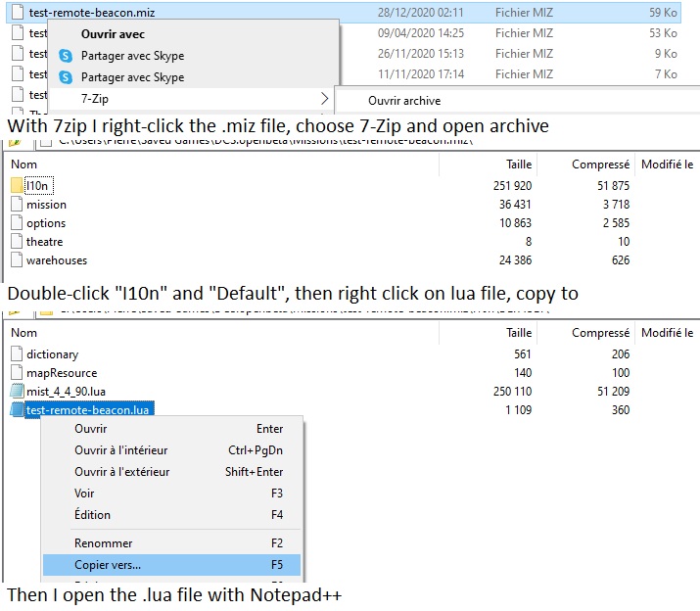Choose Ouvrir à l'intérieur
Viewport: 700px width, 611px height.
coord(172,450)
